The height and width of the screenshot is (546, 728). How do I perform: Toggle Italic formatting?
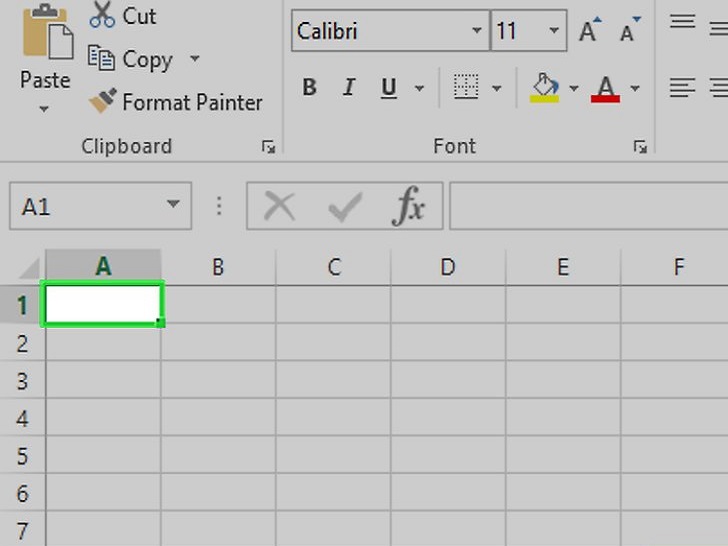(x=349, y=87)
